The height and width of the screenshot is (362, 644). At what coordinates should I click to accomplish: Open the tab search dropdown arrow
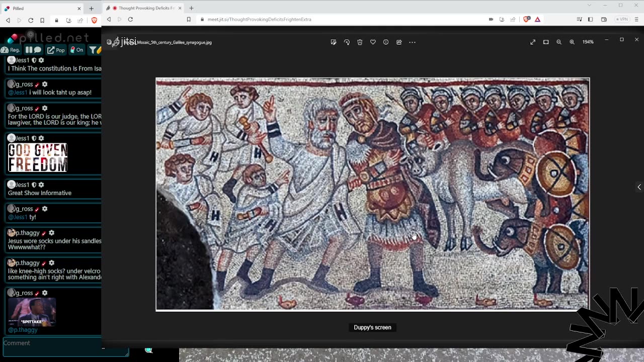click(589, 6)
